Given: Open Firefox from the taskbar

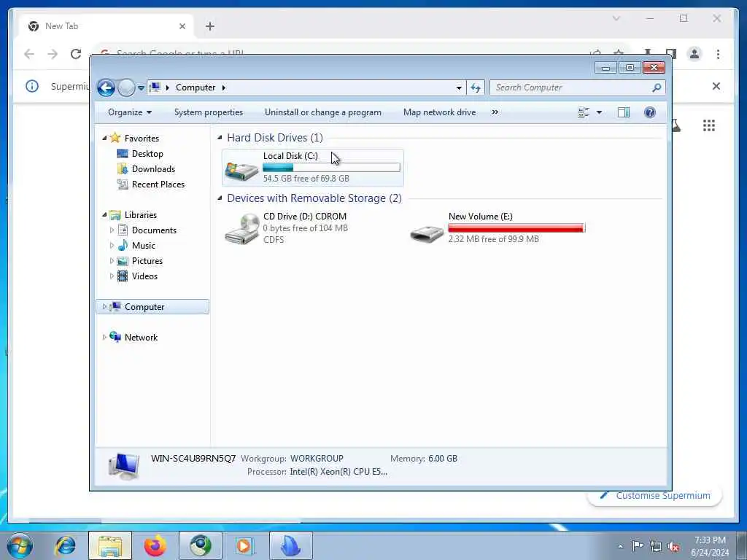Looking at the screenshot, I should coord(155,545).
